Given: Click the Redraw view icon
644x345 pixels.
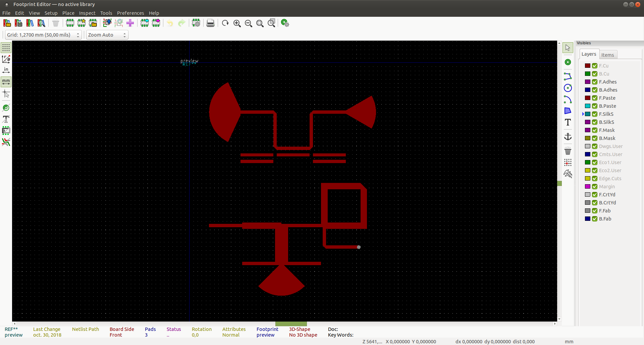Looking at the screenshot, I should tap(225, 23).
